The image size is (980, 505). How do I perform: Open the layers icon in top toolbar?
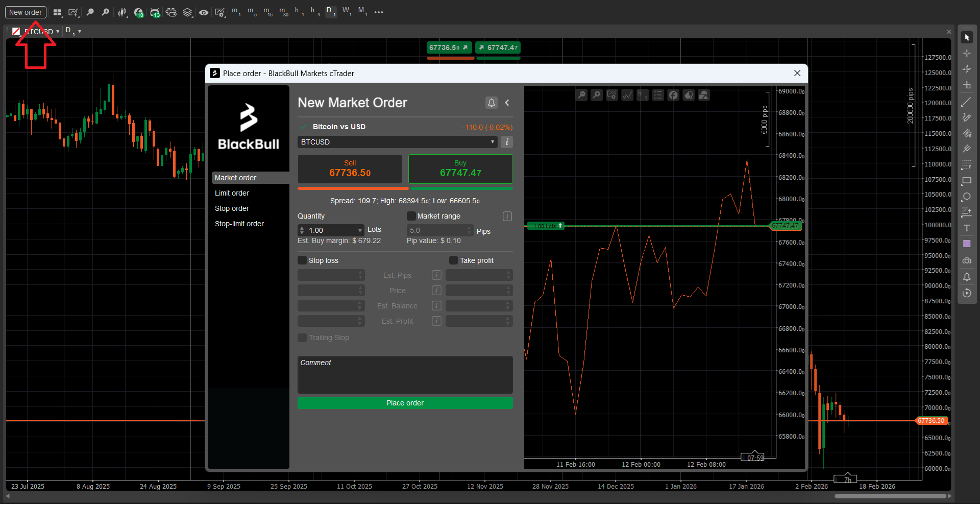(187, 12)
